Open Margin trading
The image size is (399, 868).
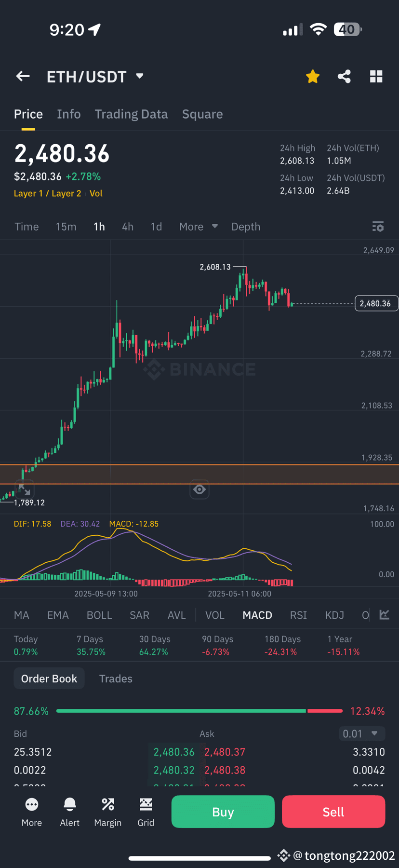click(x=108, y=812)
